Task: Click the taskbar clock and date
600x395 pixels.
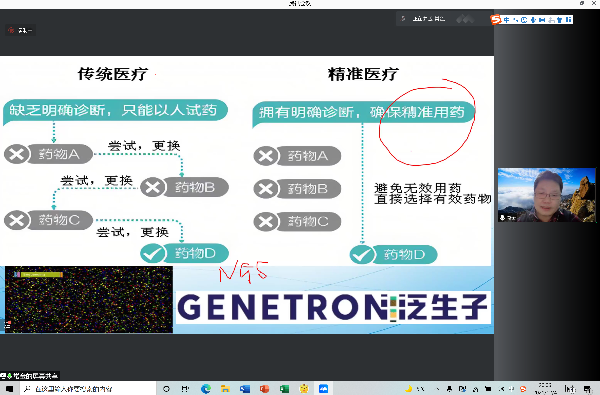Action: [x=545, y=388]
